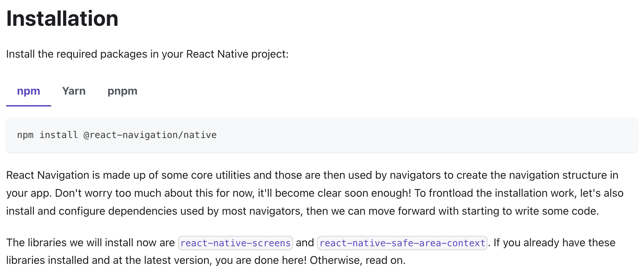Open the react-native-screens link
The height and width of the screenshot is (272, 644).
pyautogui.click(x=235, y=243)
